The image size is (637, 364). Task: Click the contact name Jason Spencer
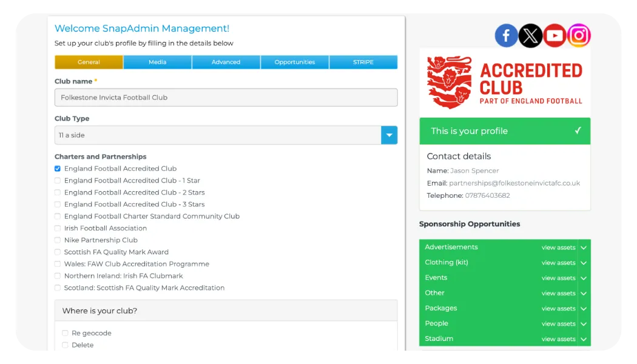474,170
